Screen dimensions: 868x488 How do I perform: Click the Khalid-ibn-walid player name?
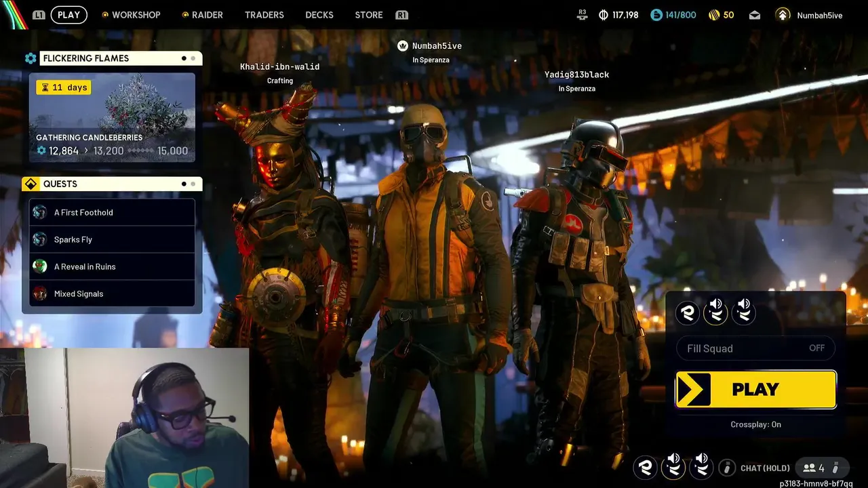point(279,66)
